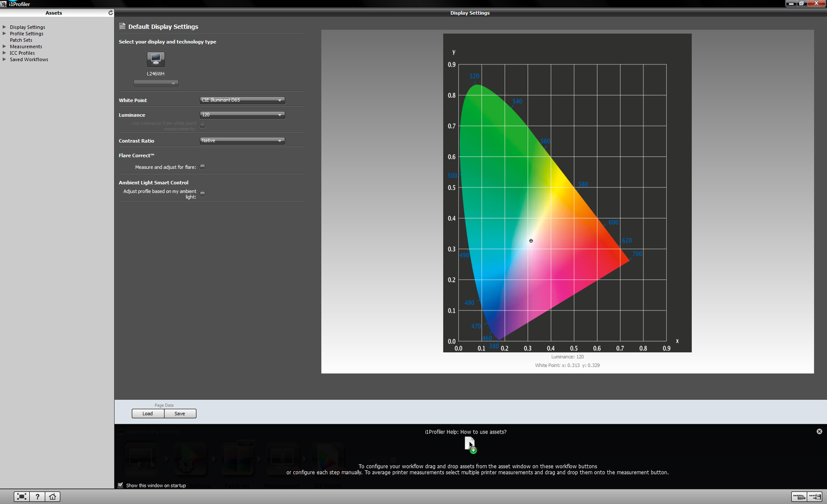Click the 'Luminance: 120' text under diagram
The height and width of the screenshot is (504, 827).
tap(567, 357)
